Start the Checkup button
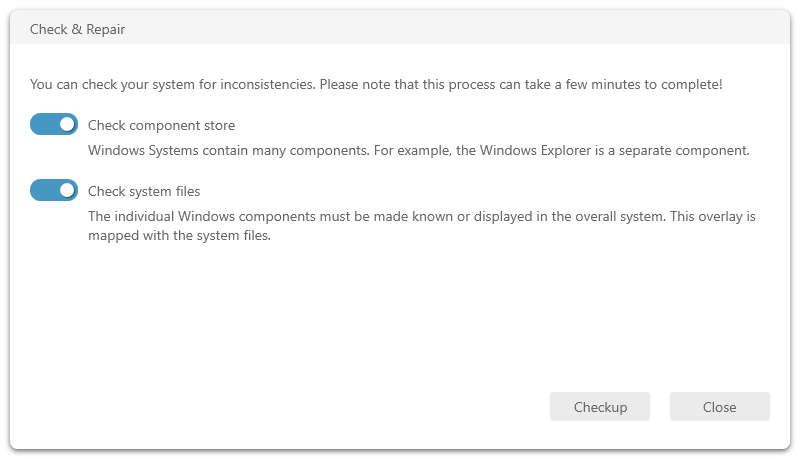Screen dimensions: 800x459 point(600,407)
